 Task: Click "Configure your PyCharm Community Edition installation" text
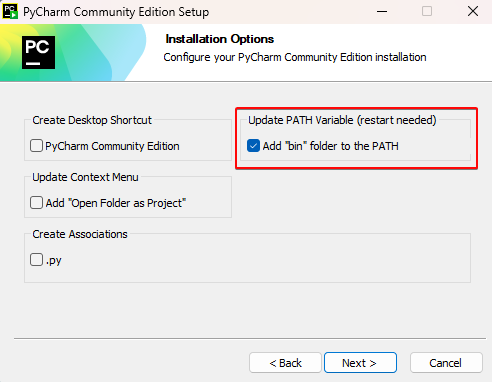point(295,57)
